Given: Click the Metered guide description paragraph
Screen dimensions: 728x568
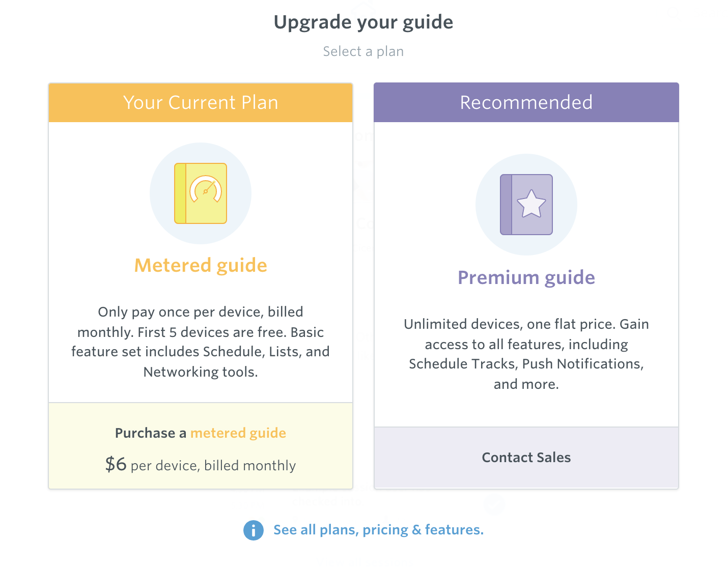Looking at the screenshot, I should [201, 342].
